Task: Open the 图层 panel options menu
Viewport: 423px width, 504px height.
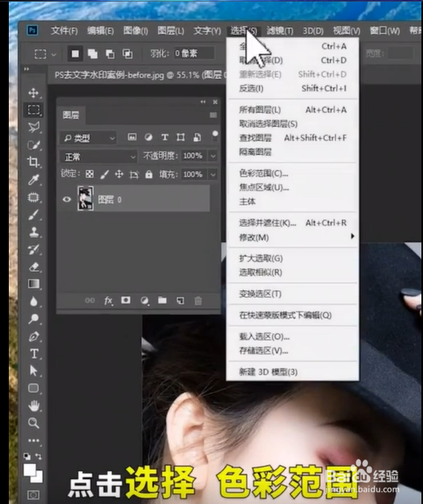Action: 213,115
